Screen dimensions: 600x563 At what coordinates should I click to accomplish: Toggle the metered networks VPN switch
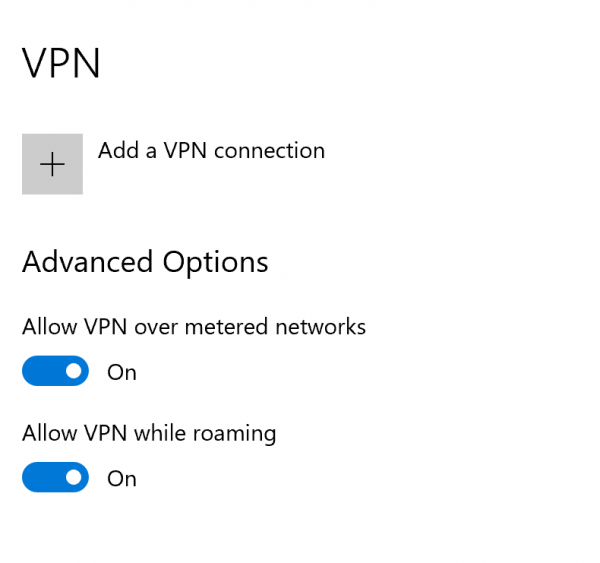[55, 372]
